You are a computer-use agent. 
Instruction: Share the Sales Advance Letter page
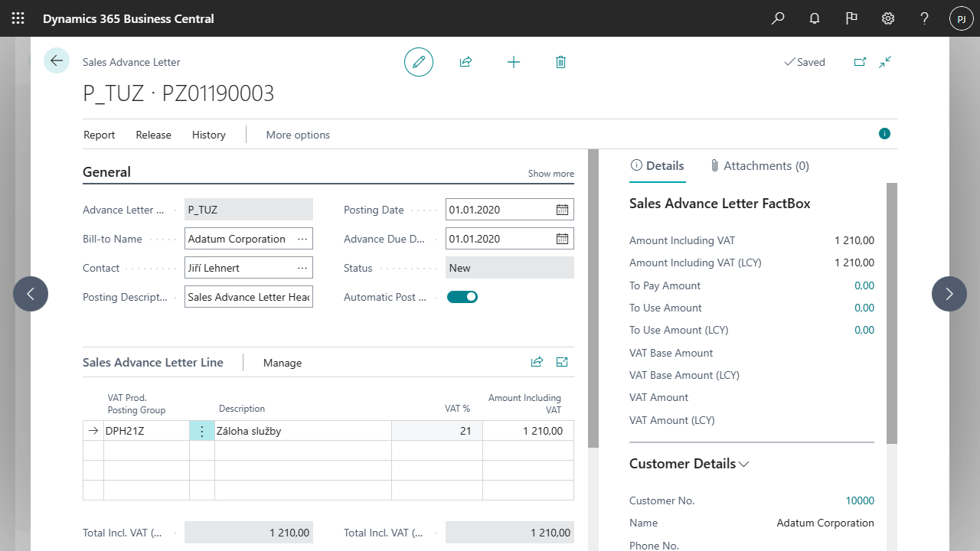click(x=465, y=62)
